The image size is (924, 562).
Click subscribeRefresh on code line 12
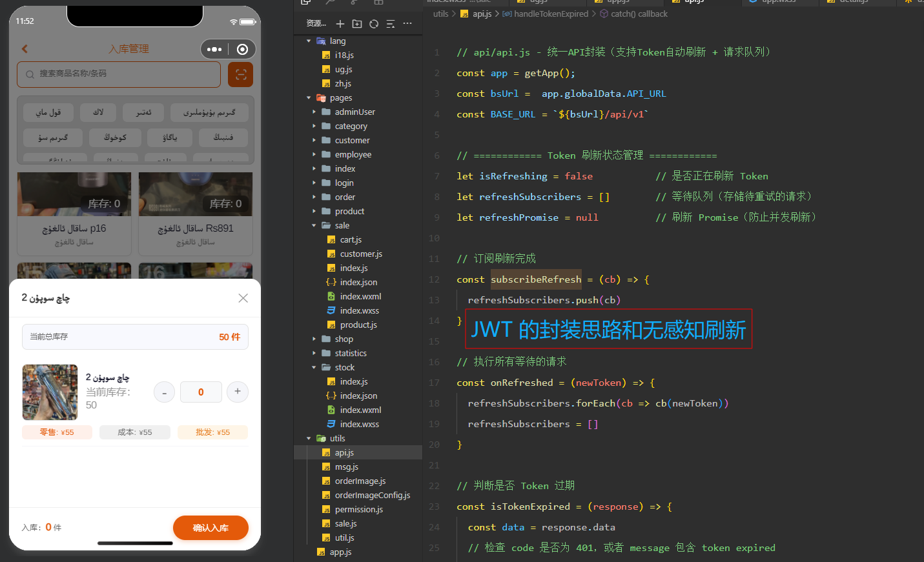pyautogui.click(x=536, y=279)
